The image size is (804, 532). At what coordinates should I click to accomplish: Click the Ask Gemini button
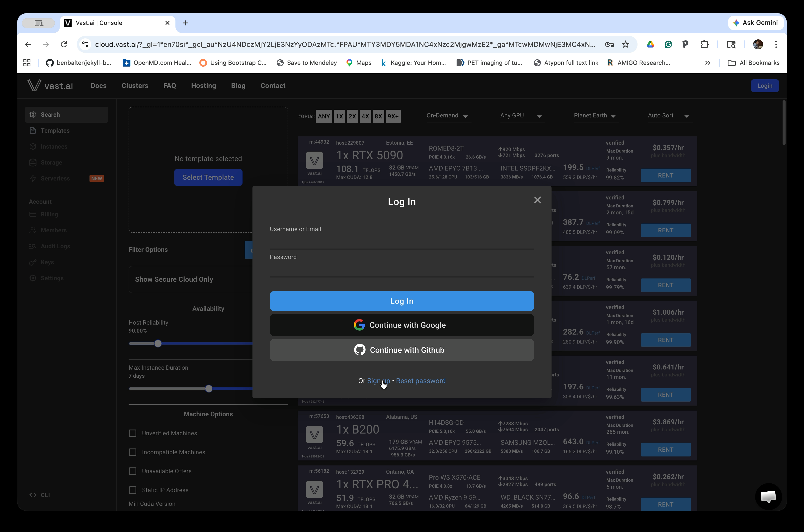(x=755, y=23)
